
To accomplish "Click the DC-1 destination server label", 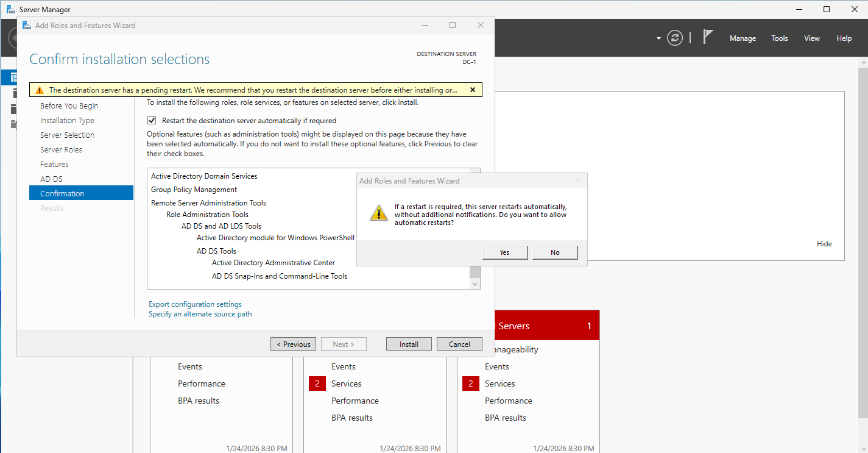I will [x=469, y=62].
